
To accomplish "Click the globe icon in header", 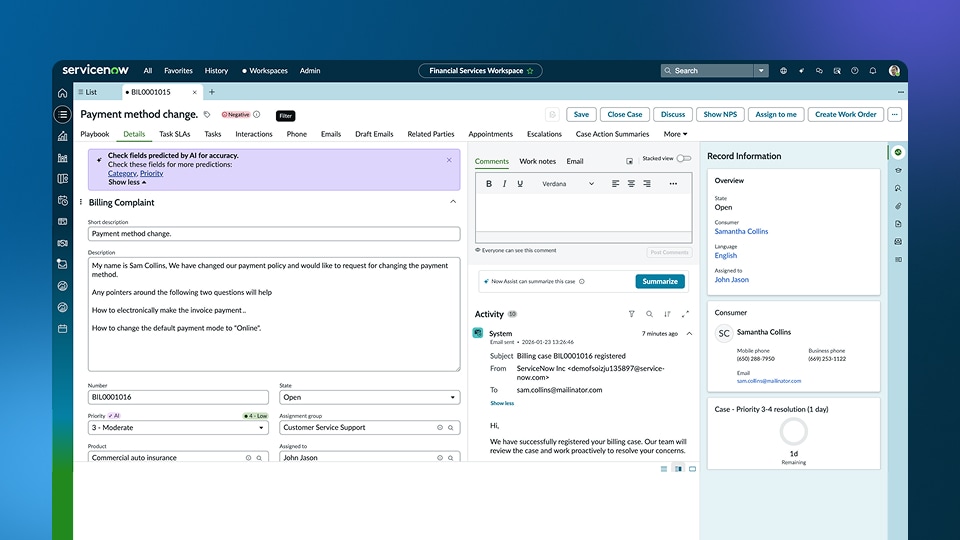I will (x=783, y=71).
